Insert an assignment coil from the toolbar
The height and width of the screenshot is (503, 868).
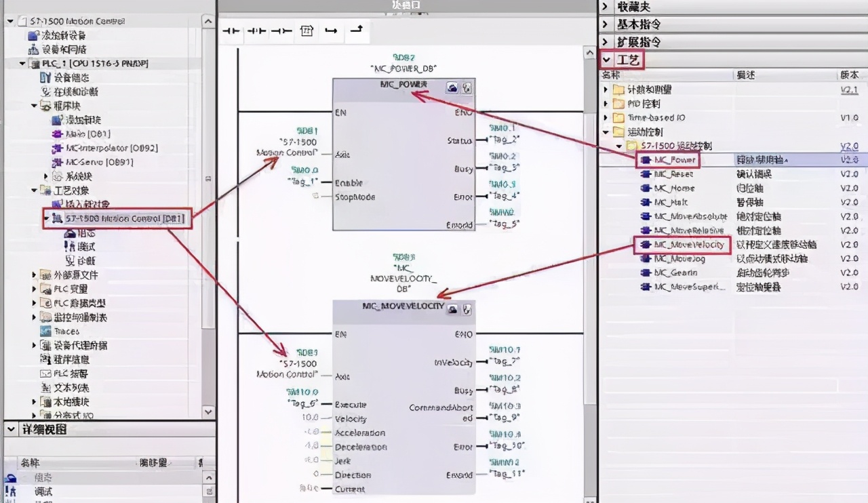click(281, 31)
